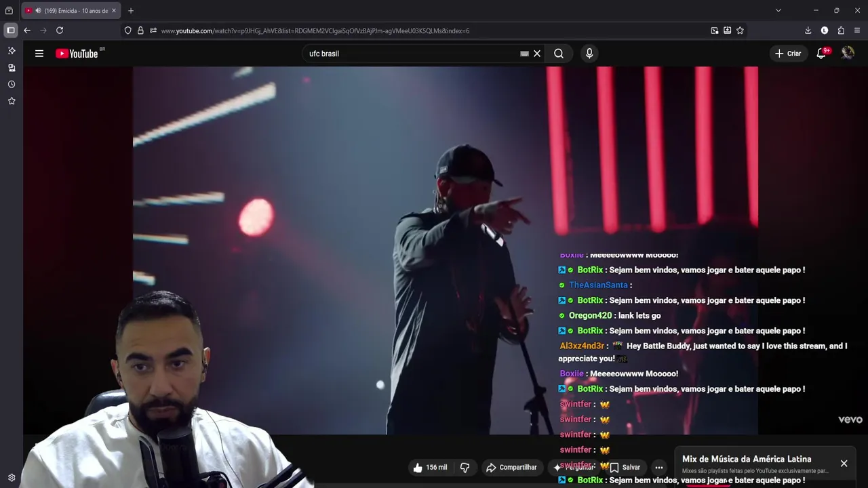Run the search with the magnifier button

coord(559,54)
